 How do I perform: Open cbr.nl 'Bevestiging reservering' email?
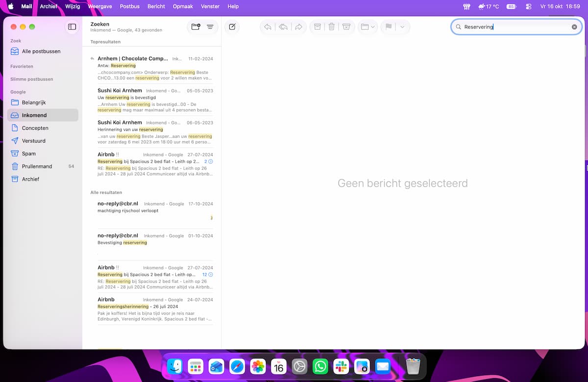[152, 245]
